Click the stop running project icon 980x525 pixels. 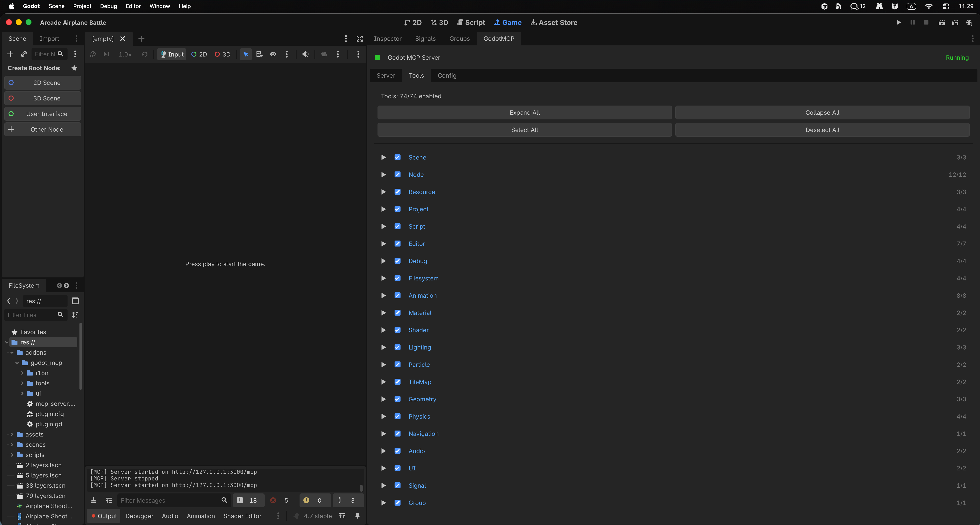pos(926,22)
